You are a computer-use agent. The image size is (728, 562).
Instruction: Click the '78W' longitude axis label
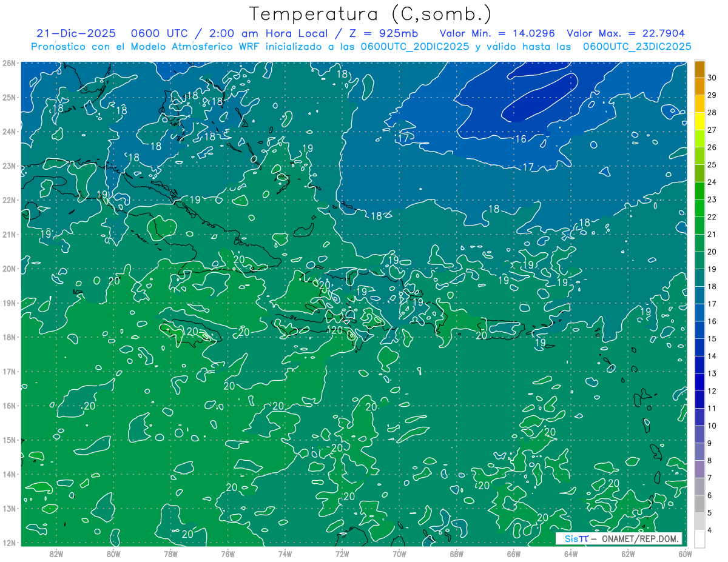pos(170,554)
